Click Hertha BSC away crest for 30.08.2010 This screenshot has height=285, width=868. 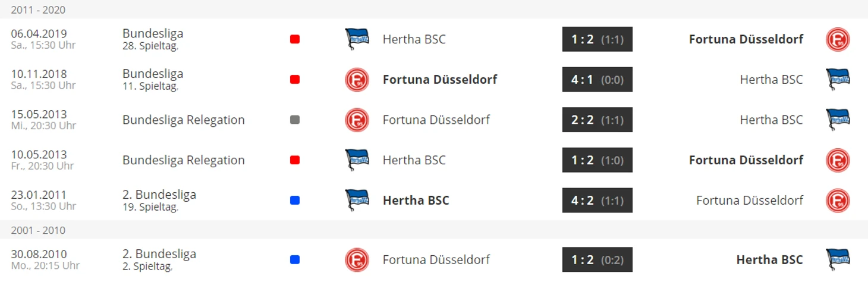(x=838, y=260)
